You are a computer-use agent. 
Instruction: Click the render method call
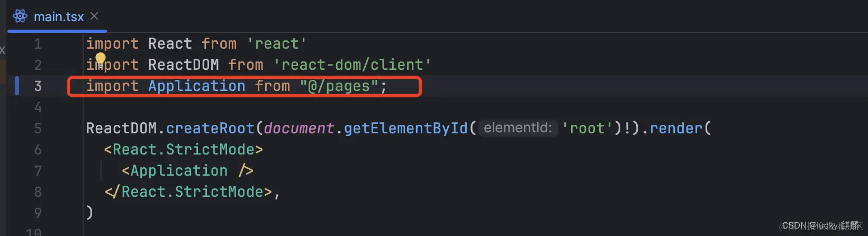[676, 128]
